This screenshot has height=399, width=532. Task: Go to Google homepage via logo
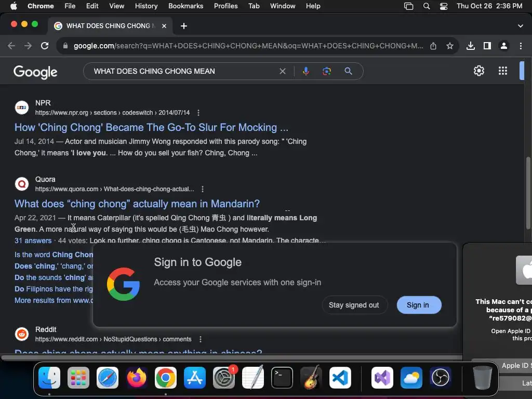click(x=35, y=72)
